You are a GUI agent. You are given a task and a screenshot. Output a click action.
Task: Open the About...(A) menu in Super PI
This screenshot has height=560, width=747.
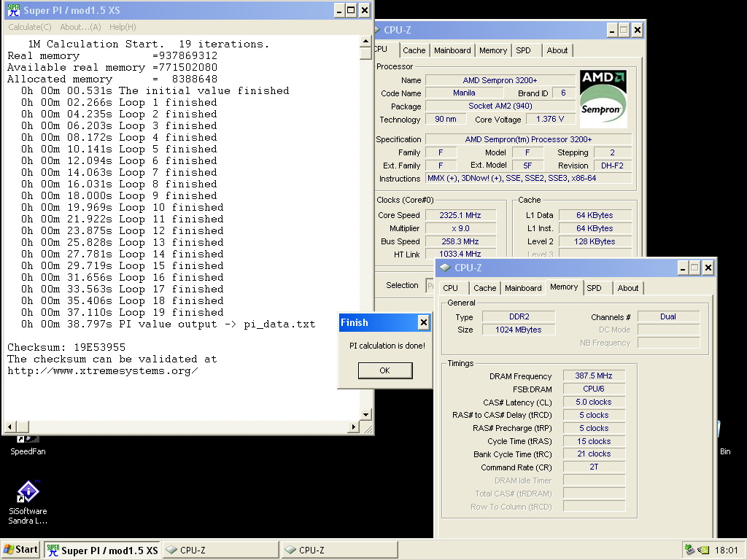click(80, 27)
